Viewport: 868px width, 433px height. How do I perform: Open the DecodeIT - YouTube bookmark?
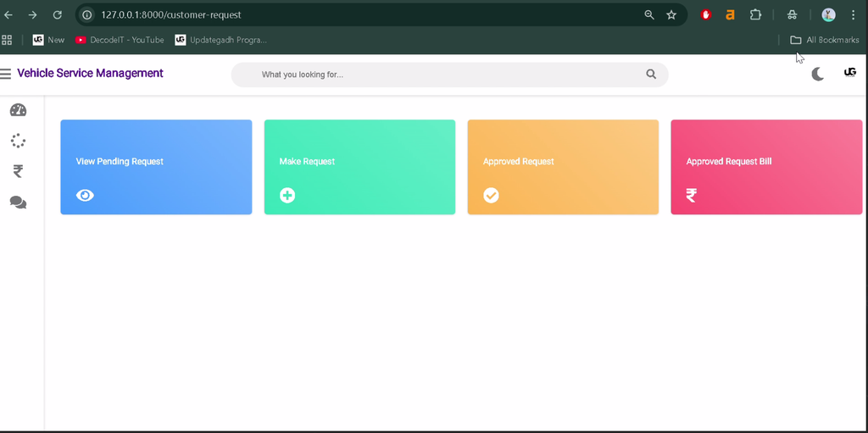coord(120,40)
